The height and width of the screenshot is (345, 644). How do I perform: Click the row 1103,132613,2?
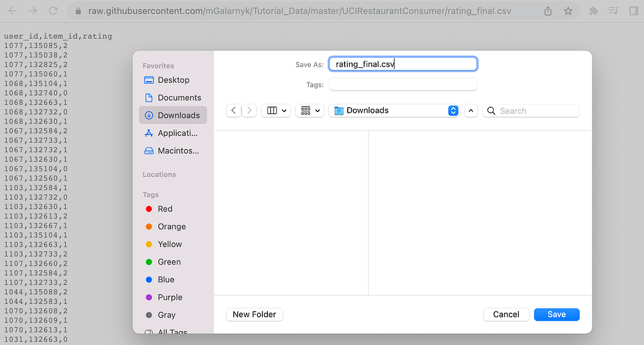tap(36, 216)
